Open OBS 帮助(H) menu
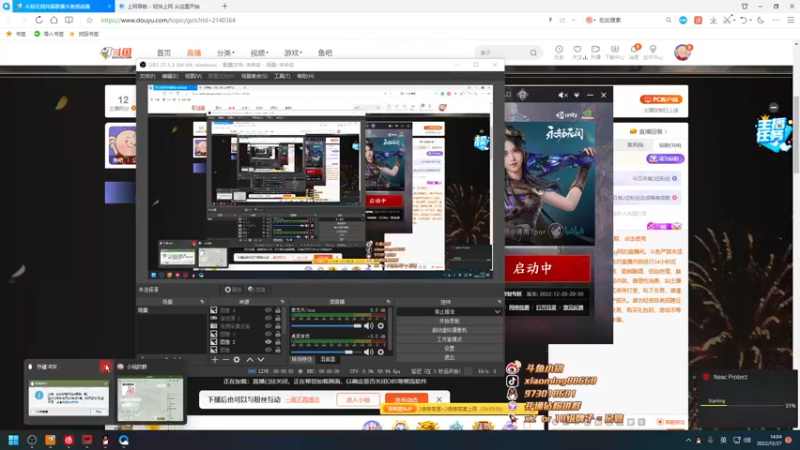This screenshot has width=800, height=450. click(x=305, y=76)
